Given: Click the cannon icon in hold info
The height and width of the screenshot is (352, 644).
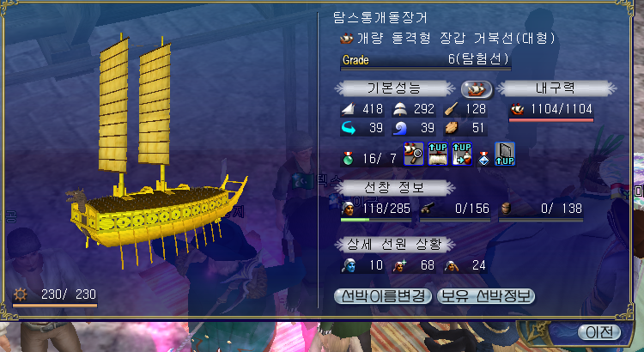Looking at the screenshot, I should coord(426,209).
